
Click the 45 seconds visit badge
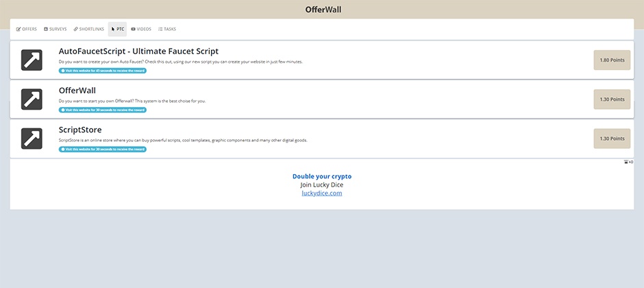point(103,71)
